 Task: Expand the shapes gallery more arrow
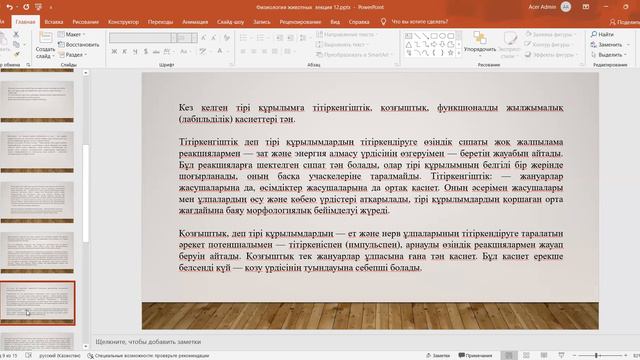point(459,53)
